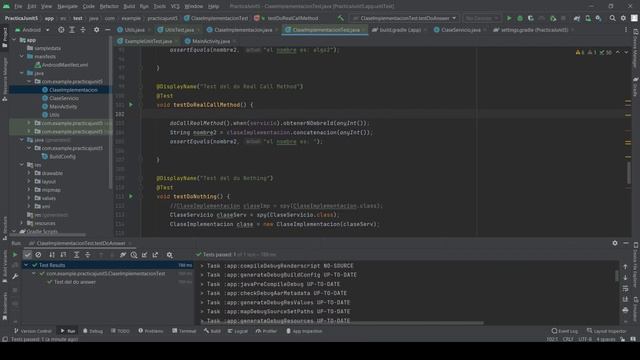The width and height of the screenshot is (640, 360).
Task: Sort test results by duration
Action: tap(63, 255)
